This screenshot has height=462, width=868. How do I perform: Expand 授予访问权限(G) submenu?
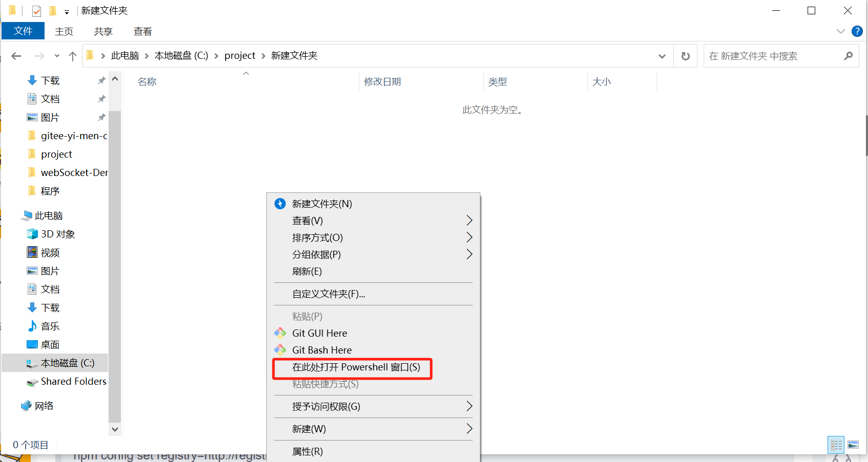373,406
